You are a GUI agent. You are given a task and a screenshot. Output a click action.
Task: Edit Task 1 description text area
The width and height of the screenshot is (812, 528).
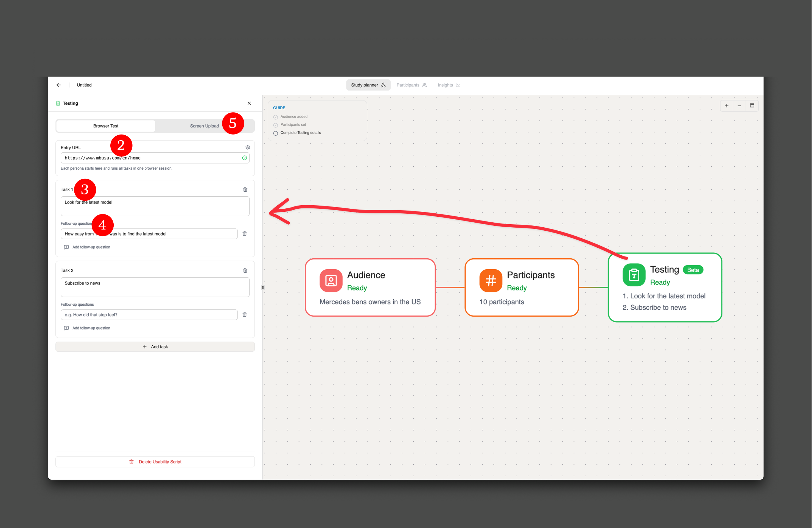point(155,206)
